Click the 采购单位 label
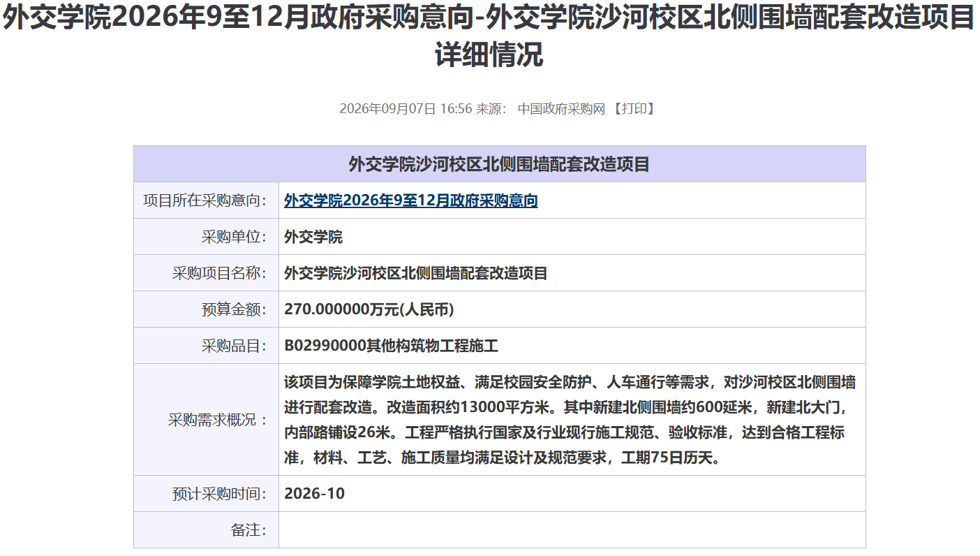The width and height of the screenshot is (980, 556). pos(235,237)
